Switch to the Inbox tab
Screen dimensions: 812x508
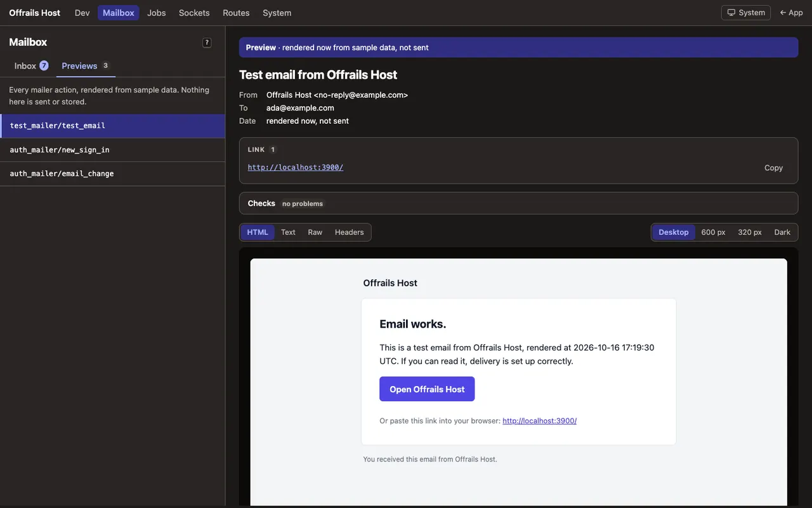point(32,66)
